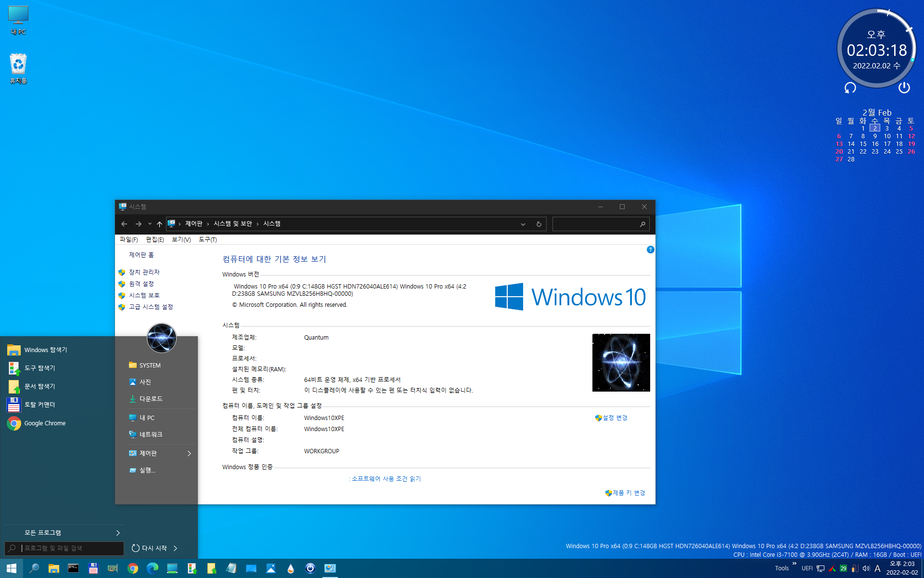Click the 소프트웨어 사용 조건 읽기 link
The width and height of the screenshot is (924, 578).
coord(386,479)
